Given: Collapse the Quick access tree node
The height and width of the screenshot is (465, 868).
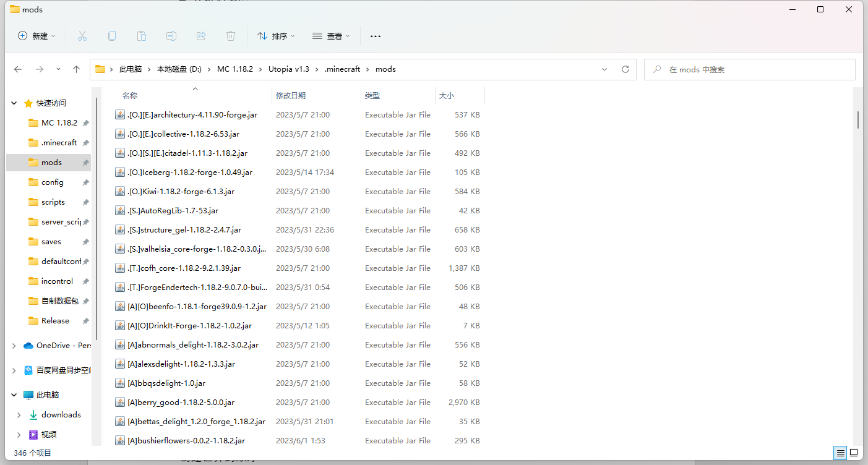Looking at the screenshot, I should point(14,103).
